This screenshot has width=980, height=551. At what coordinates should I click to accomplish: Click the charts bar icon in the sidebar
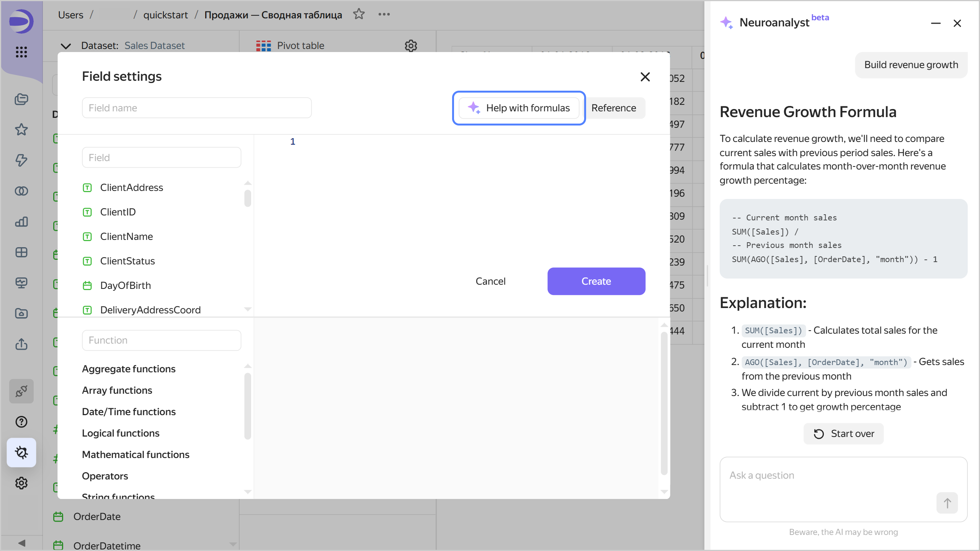pos(21,222)
